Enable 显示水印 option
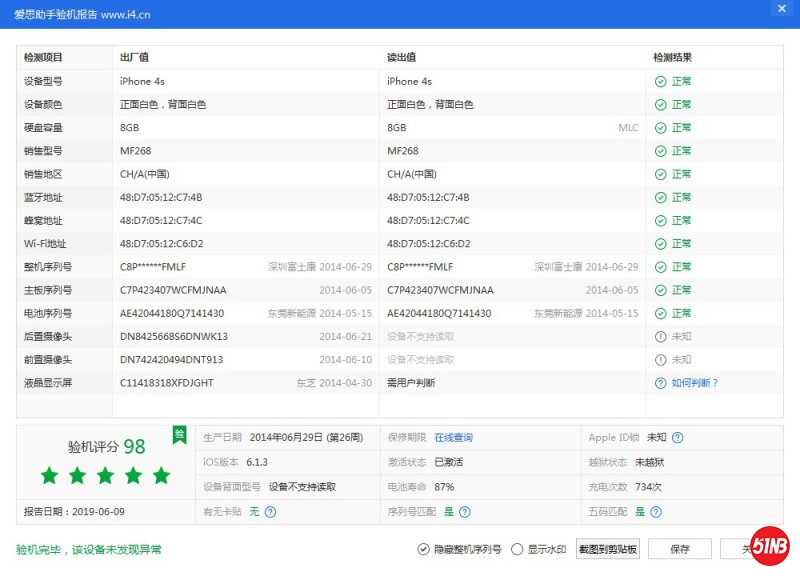This screenshot has width=800, height=576. pos(517,549)
